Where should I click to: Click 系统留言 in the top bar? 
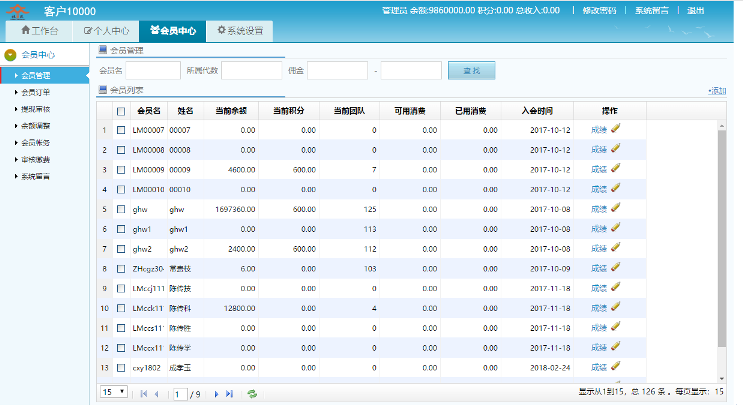[x=652, y=10]
